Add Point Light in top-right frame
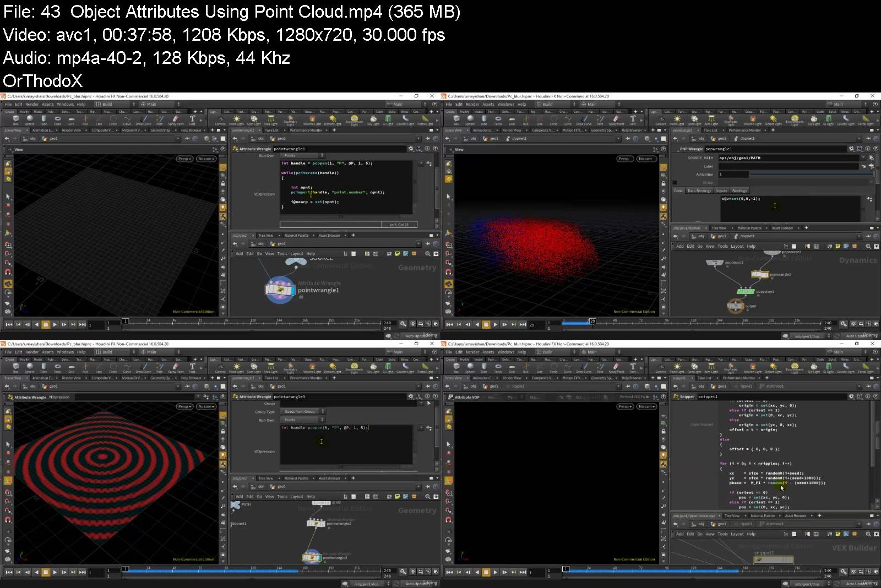Image resolution: width=881 pixels, height=588 pixels. [x=677, y=120]
